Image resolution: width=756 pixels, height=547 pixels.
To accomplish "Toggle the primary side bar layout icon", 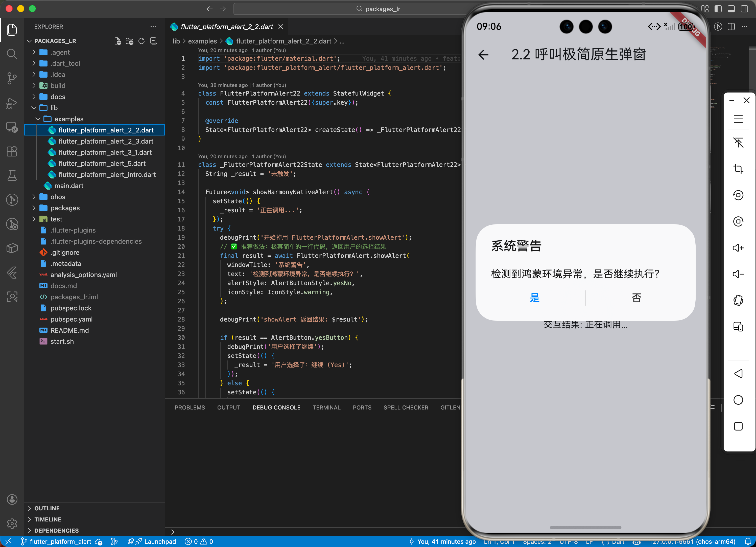I will pyautogui.click(x=718, y=9).
